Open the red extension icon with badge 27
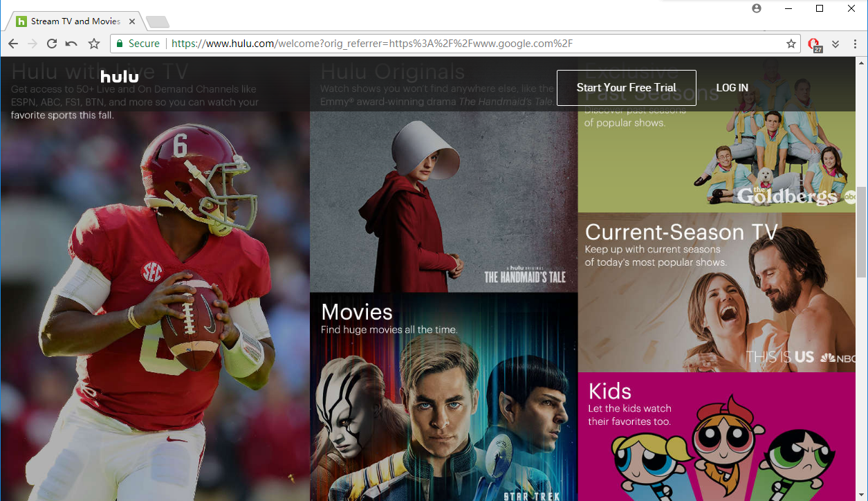The width and height of the screenshot is (868, 501). pyautogui.click(x=815, y=44)
